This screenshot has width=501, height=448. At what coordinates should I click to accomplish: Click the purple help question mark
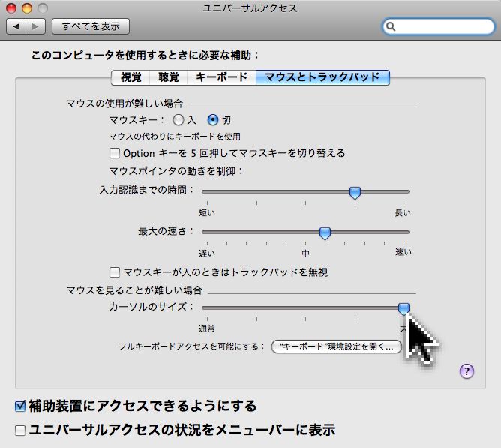pyautogui.click(x=466, y=371)
